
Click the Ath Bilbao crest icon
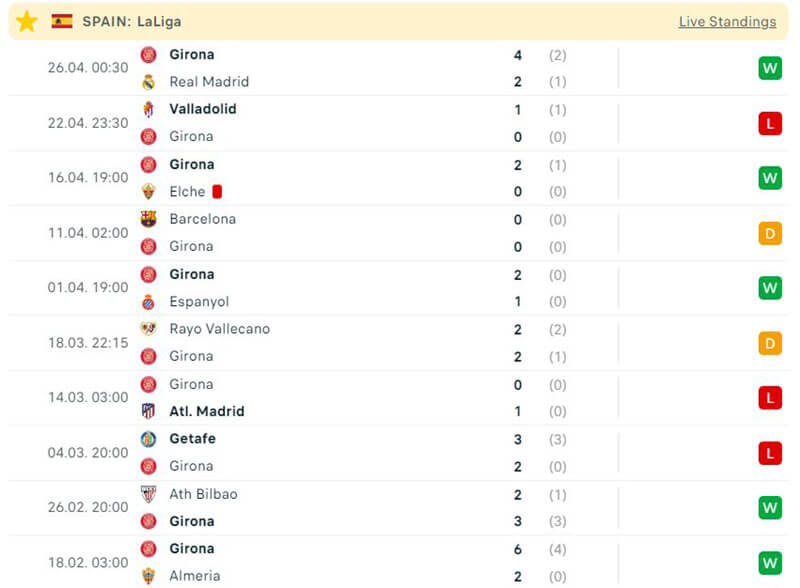pyautogui.click(x=148, y=494)
